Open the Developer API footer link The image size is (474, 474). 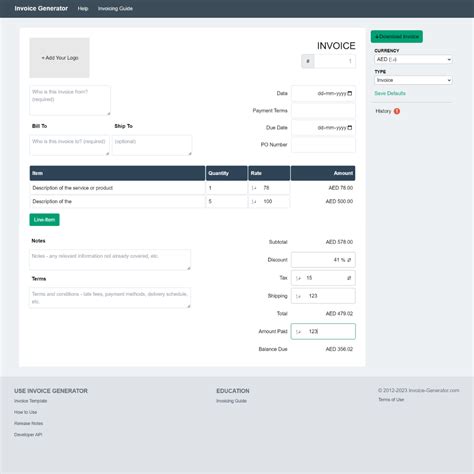28,435
